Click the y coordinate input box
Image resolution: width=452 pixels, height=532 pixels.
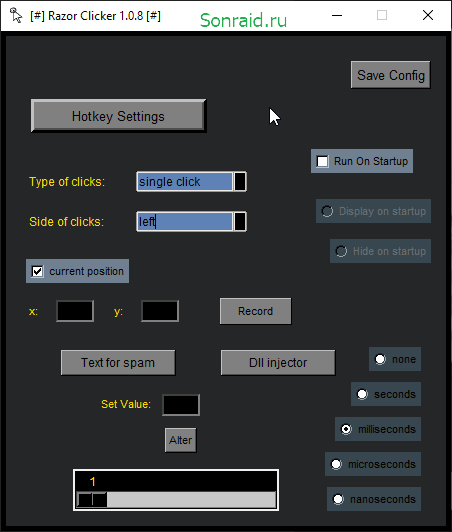tap(160, 311)
